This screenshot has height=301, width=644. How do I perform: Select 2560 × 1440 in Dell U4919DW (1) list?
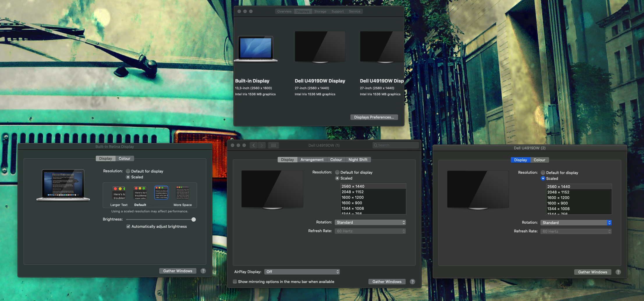point(373,186)
